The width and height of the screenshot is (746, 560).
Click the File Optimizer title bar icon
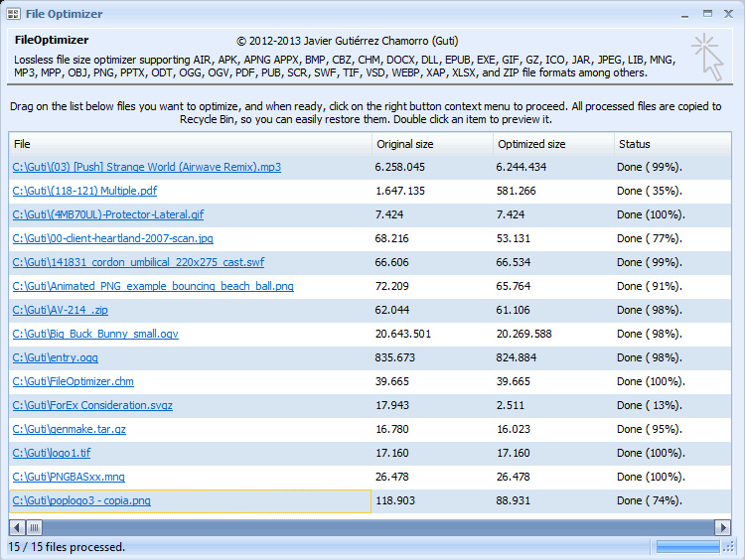pyautogui.click(x=13, y=14)
